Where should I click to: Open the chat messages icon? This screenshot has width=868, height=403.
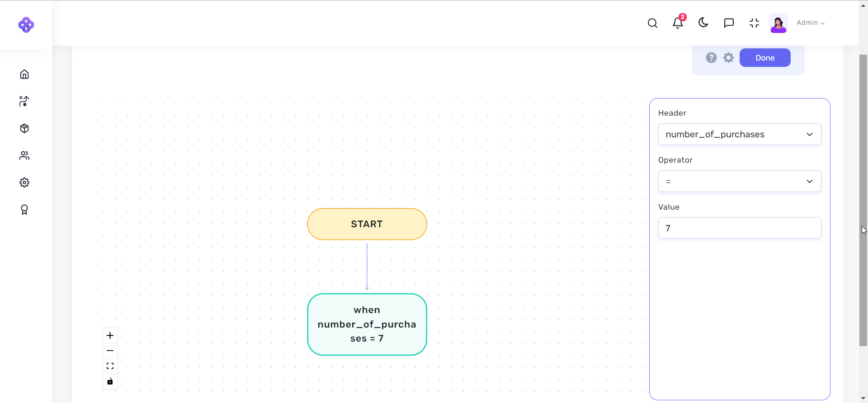click(729, 23)
